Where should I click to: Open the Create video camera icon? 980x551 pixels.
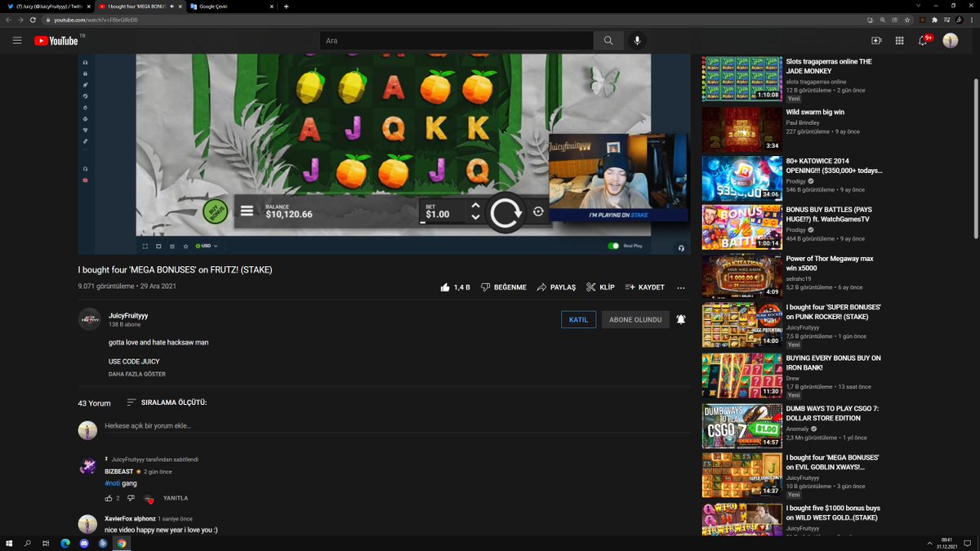pos(876,40)
